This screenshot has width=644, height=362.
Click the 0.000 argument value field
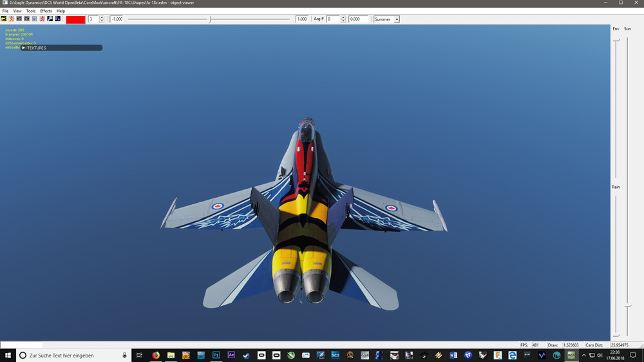pos(358,19)
